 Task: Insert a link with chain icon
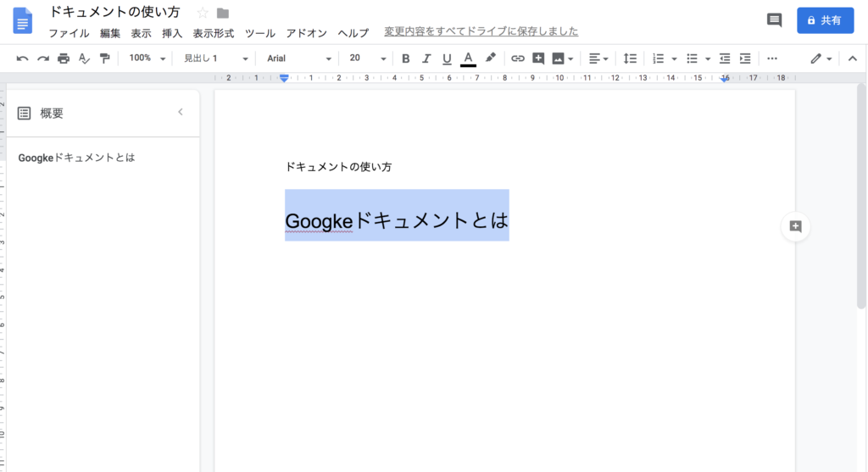click(518, 58)
